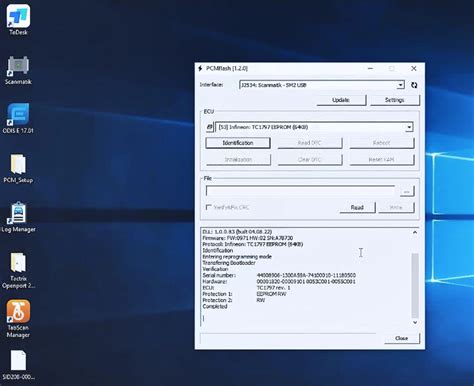Image resolution: width=474 pixels, height=386 pixels.
Task: Open the Settings button
Action: click(395, 100)
